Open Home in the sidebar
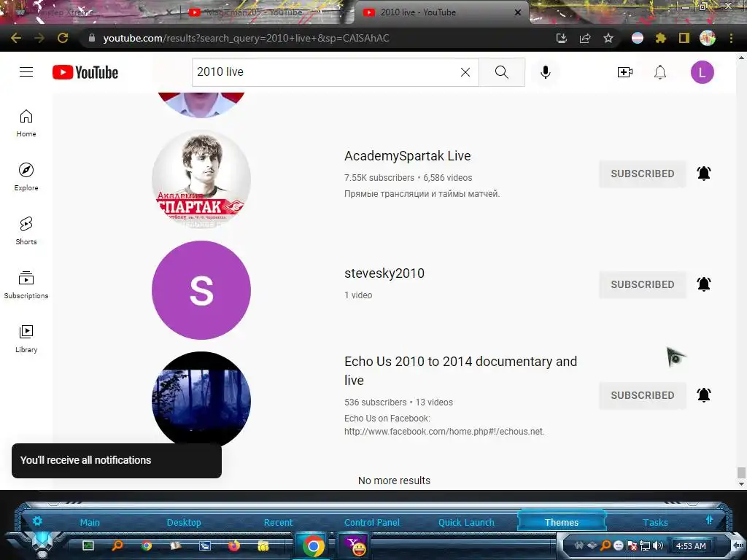Image resolution: width=747 pixels, height=560 pixels. (x=26, y=123)
